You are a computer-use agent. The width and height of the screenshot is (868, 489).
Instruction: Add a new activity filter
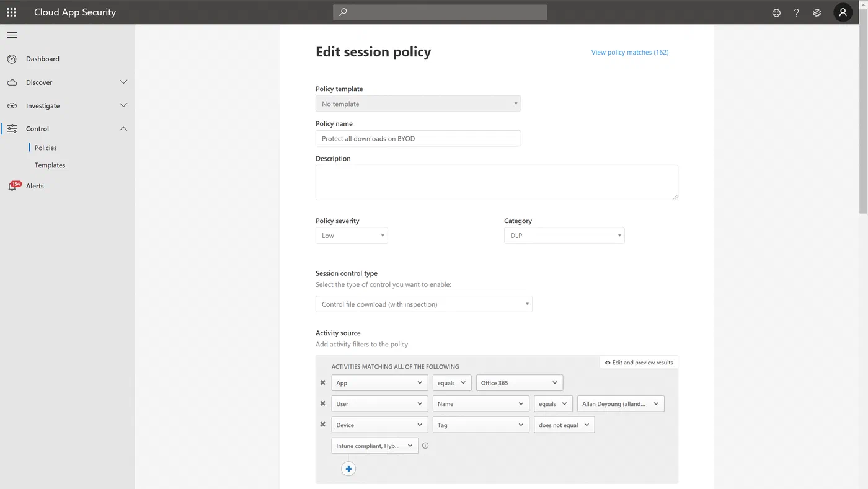coord(348,469)
